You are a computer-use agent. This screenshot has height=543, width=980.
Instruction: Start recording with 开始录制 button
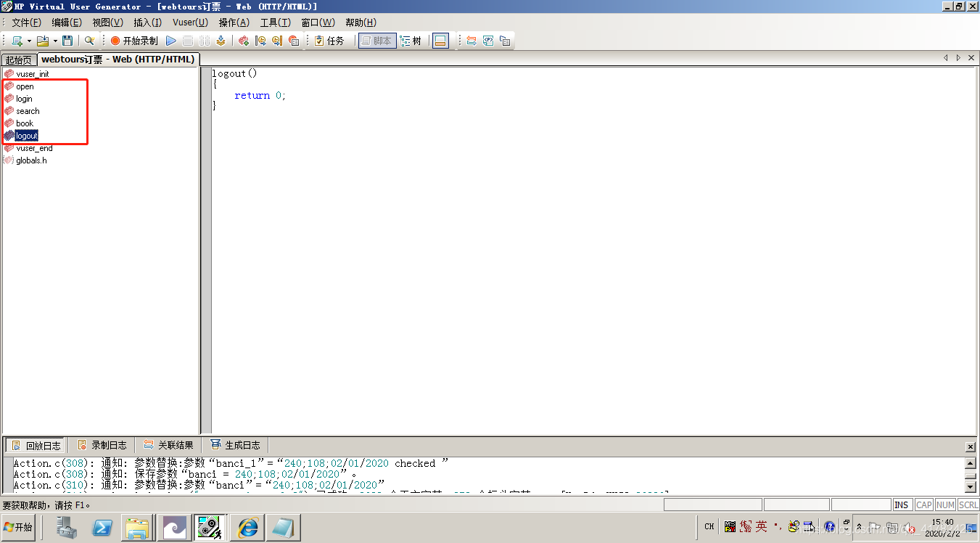pyautogui.click(x=134, y=41)
